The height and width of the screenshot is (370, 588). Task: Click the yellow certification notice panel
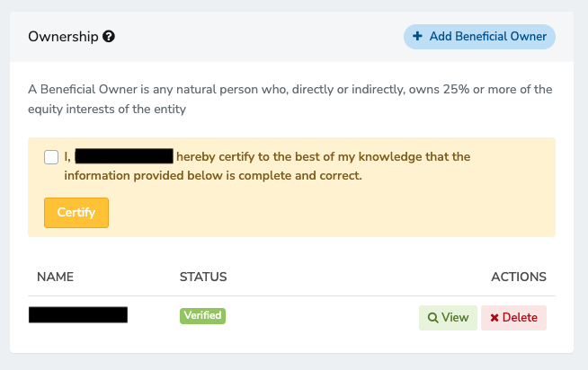point(291,188)
